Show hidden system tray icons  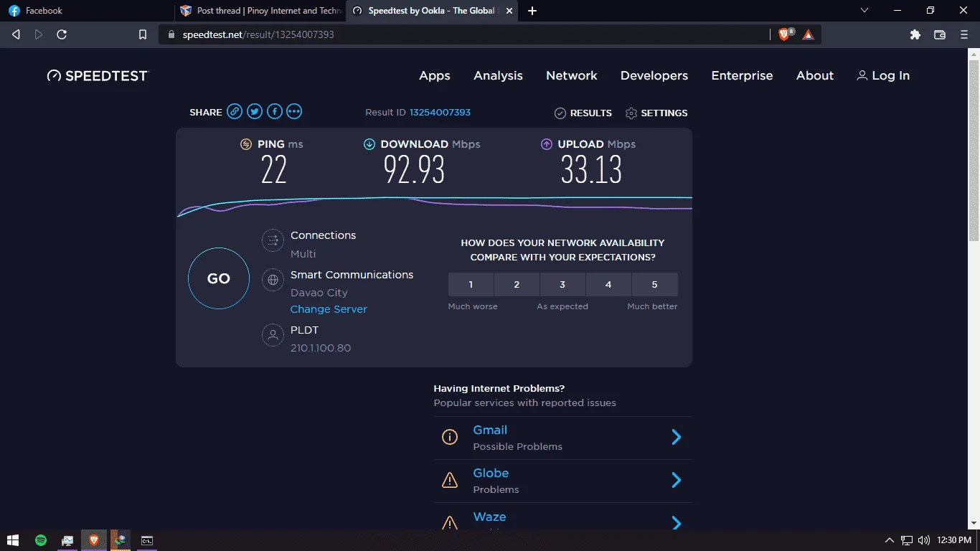[890, 540]
